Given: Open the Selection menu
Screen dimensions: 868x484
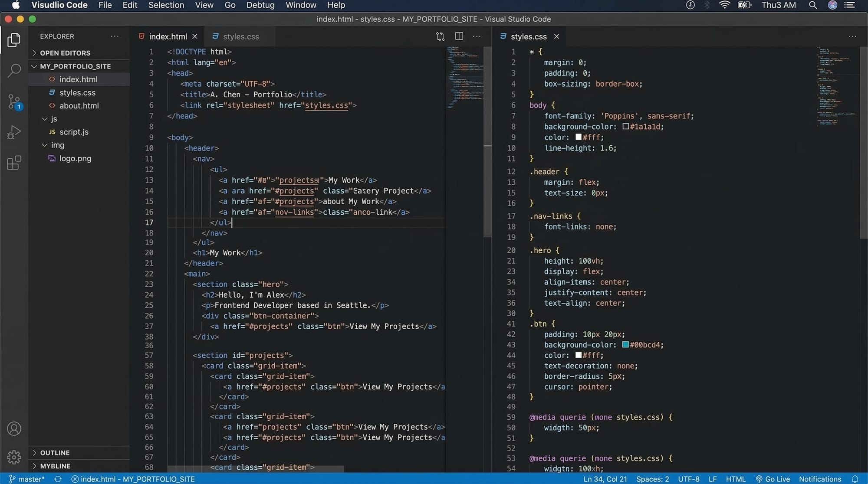Looking at the screenshot, I should point(166,5).
